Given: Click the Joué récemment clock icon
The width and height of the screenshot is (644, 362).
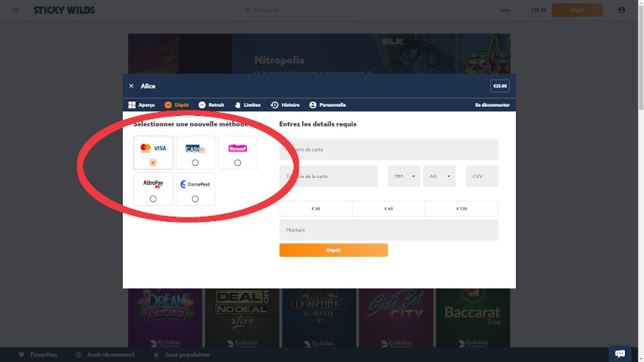Looking at the screenshot, I should pyautogui.click(x=78, y=354).
